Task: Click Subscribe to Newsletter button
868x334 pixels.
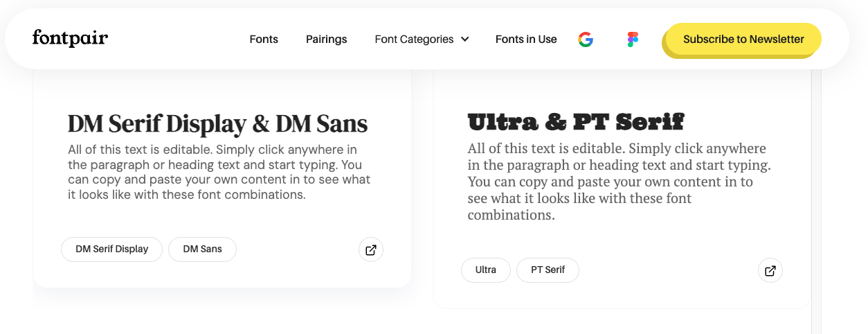Action: 743,39
